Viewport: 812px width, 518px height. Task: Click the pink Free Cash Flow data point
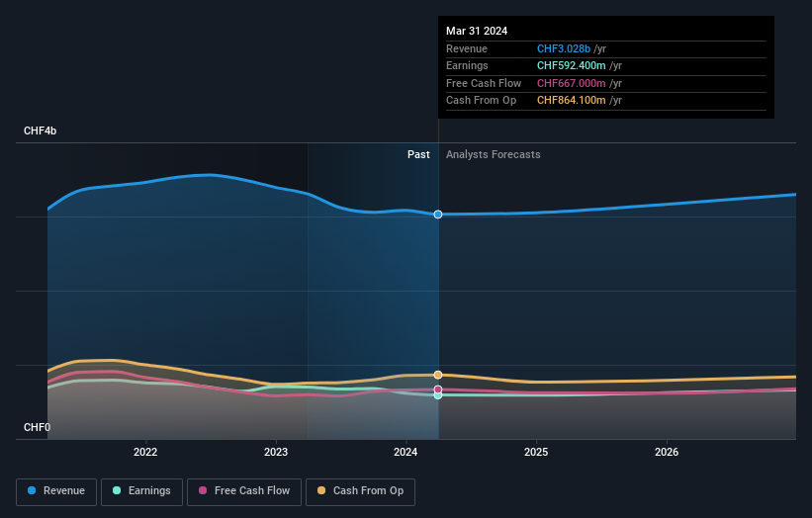click(438, 389)
